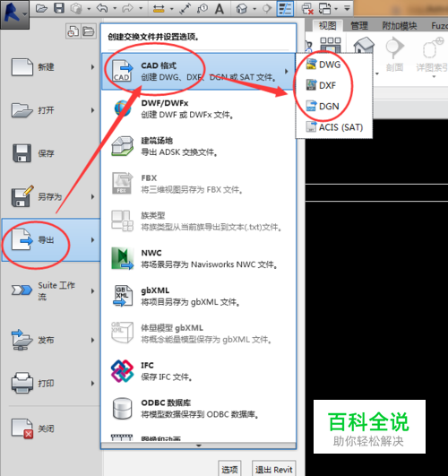Screen dimensions: 448x476
Task: Choose gbXML export option
Action: click(x=198, y=297)
